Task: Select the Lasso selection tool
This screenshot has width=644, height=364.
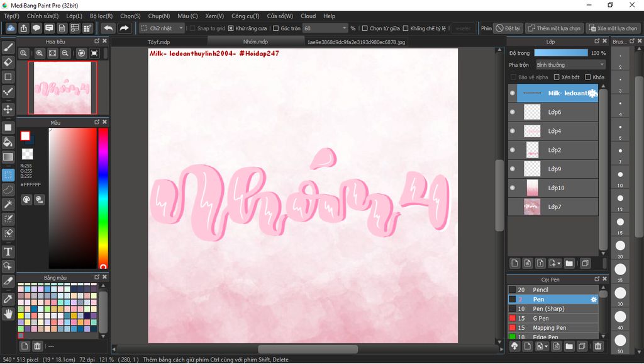Action: (8, 190)
